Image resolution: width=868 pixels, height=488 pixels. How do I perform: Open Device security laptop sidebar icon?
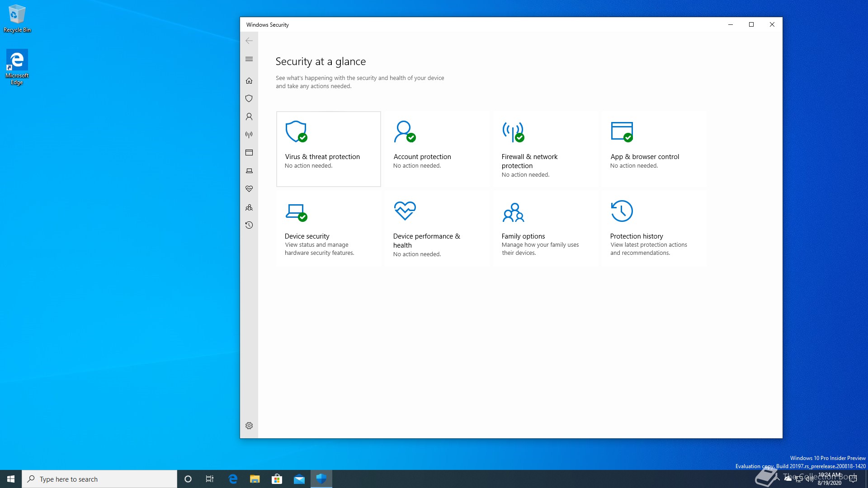tap(249, 171)
